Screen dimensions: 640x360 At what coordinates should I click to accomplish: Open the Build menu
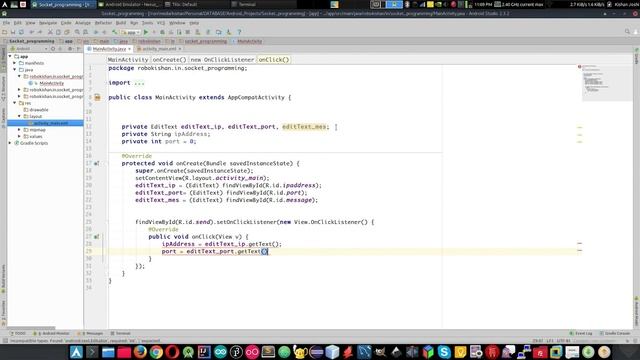click(121, 23)
